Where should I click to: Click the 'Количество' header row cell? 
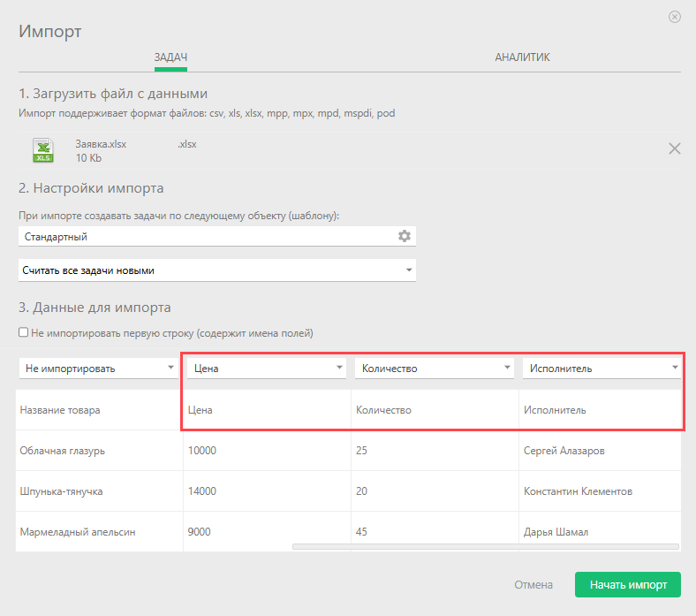[435, 410]
